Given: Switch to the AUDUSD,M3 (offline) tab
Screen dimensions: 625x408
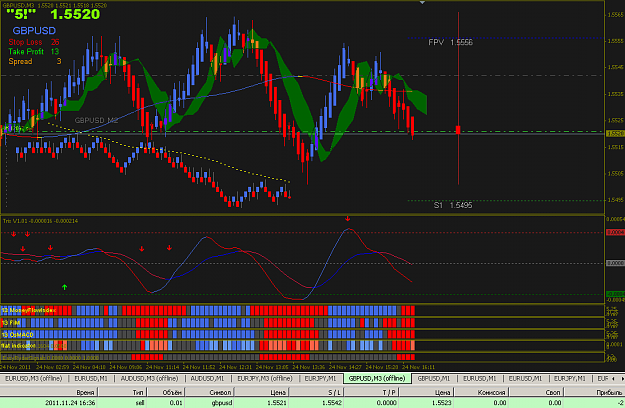Looking at the screenshot, I should (149, 378).
